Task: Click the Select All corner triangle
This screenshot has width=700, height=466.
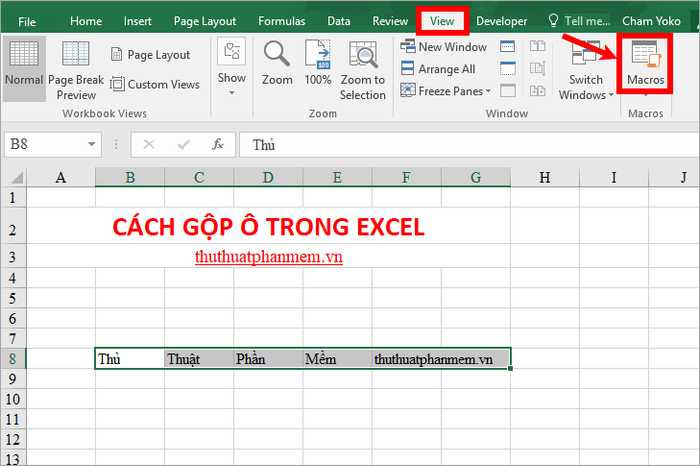Action: pyautogui.click(x=17, y=178)
